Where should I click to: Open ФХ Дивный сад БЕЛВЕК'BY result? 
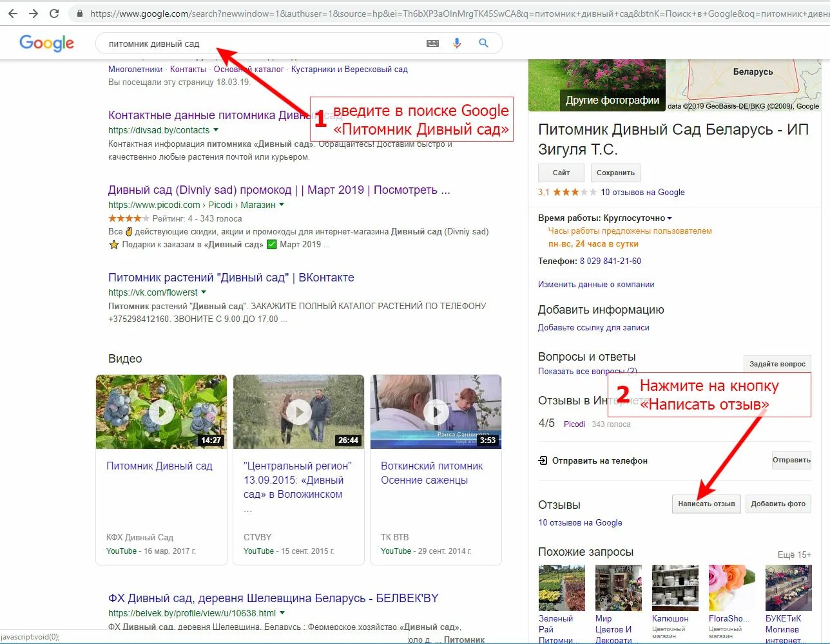click(x=273, y=598)
